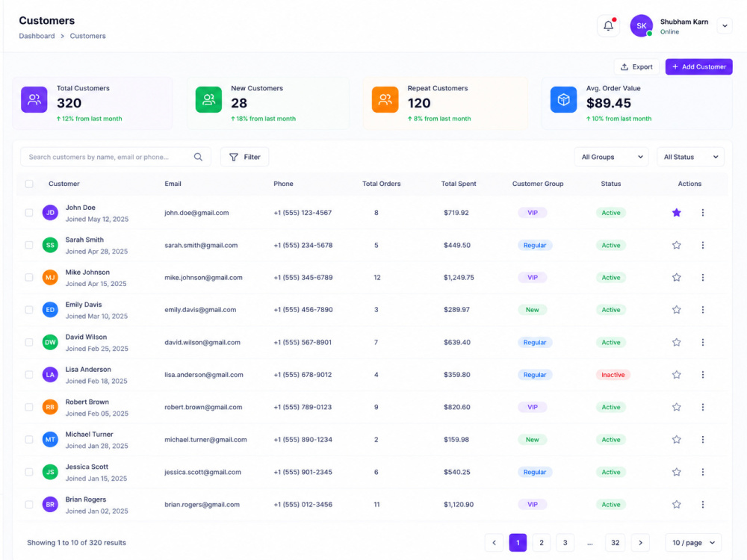Screen dimensions: 747x560
Task: Open the Dashboard breadcrumb link
Action: [37, 36]
